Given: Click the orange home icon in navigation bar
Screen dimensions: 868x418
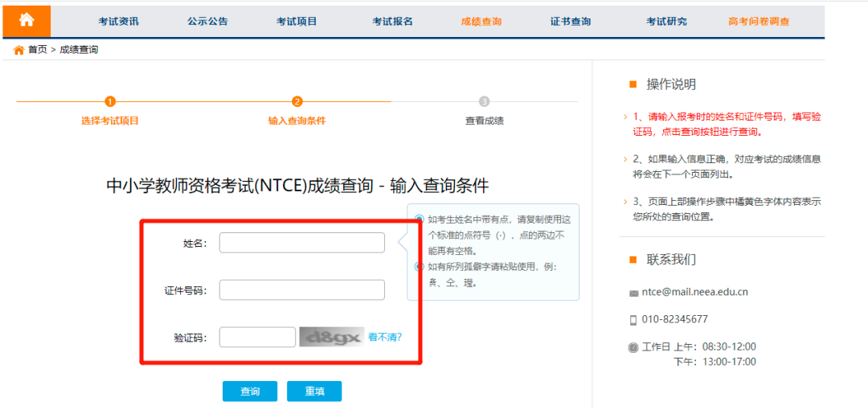Looking at the screenshot, I should click(27, 21).
